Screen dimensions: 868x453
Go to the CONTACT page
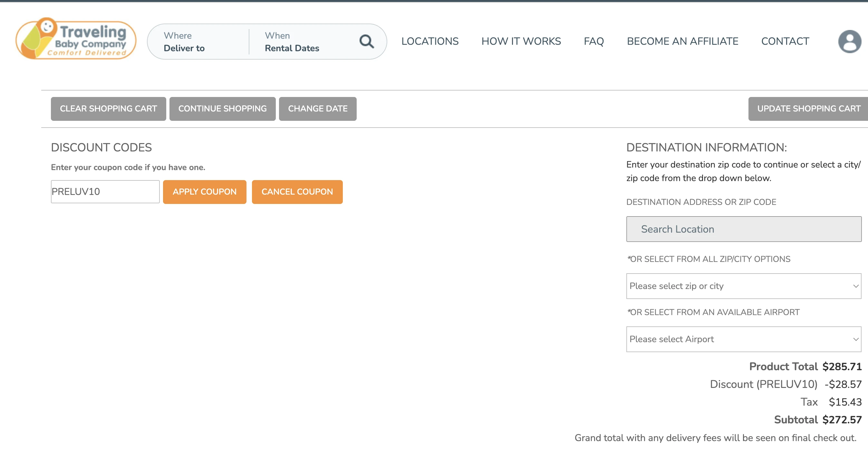point(785,41)
